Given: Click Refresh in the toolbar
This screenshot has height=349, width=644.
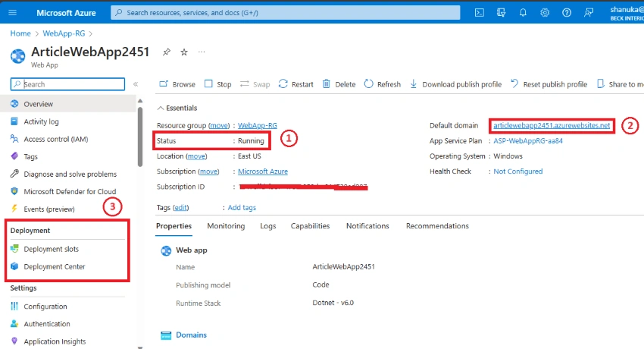Looking at the screenshot, I should pyautogui.click(x=383, y=84).
